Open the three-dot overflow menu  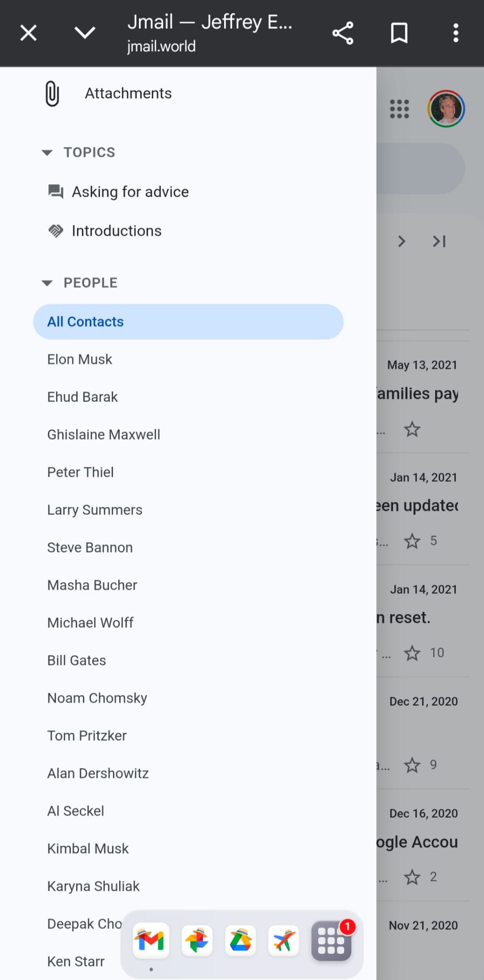pyautogui.click(x=455, y=33)
